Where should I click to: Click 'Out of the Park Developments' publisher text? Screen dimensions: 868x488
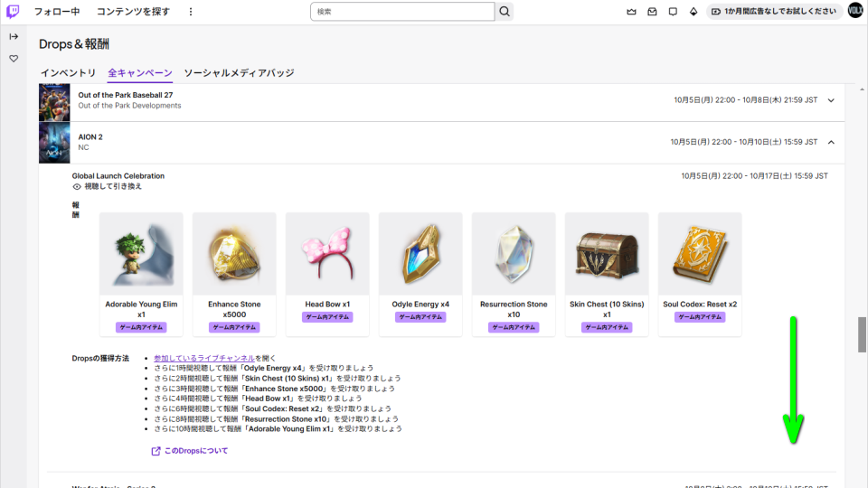129,106
